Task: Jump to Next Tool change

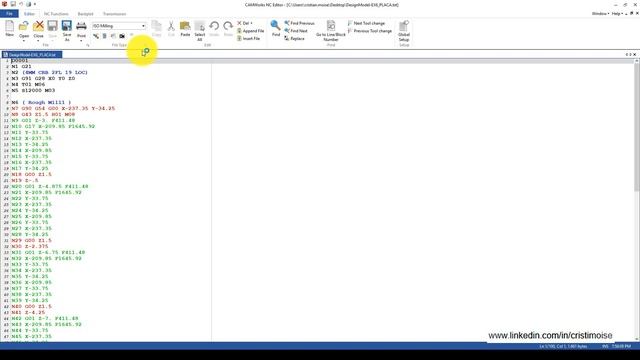Action: (366, 23)
